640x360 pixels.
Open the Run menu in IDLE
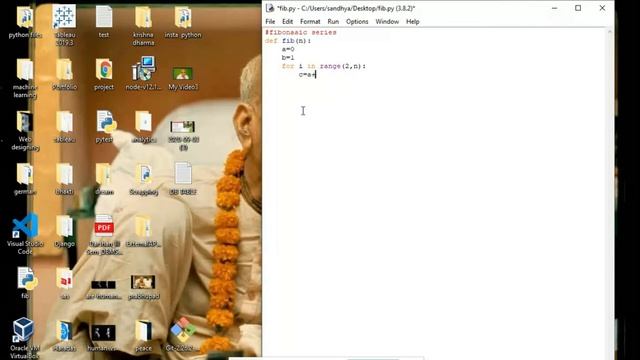pyautogui.click(x=333, y=22)
